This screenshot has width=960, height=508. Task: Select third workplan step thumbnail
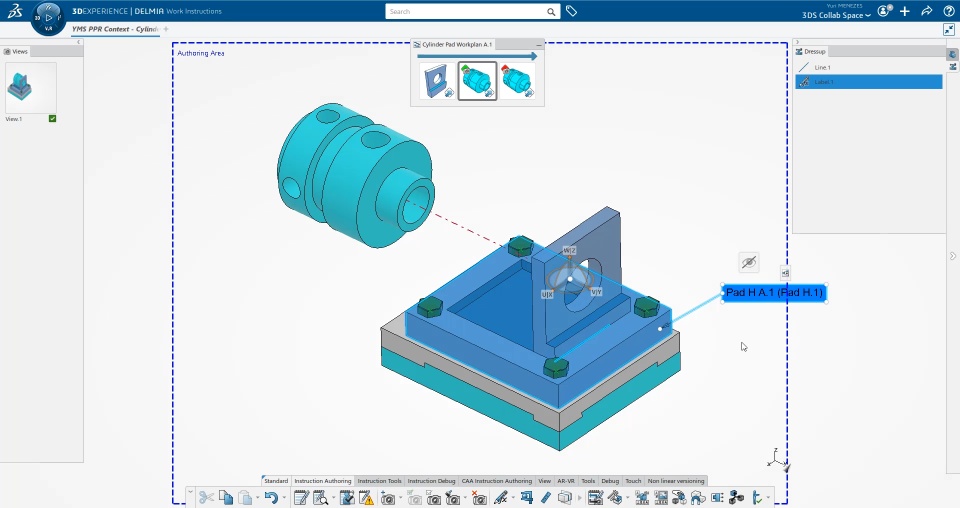pyautogui.click(x=517, y=81)
